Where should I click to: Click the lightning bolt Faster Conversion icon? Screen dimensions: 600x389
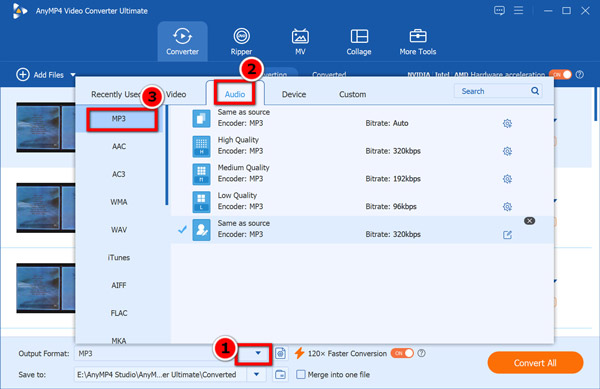299,353
